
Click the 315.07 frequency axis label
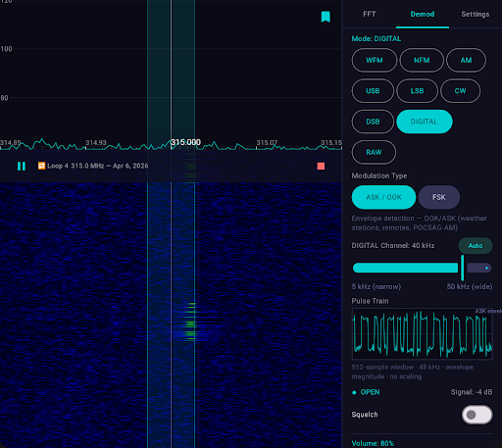(x=267, y=142)
